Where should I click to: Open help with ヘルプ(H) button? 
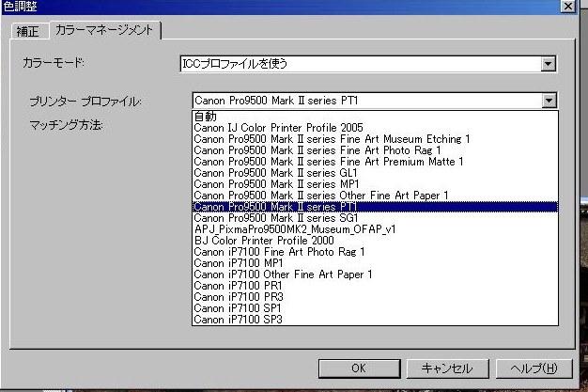click(x=534, y=368)
